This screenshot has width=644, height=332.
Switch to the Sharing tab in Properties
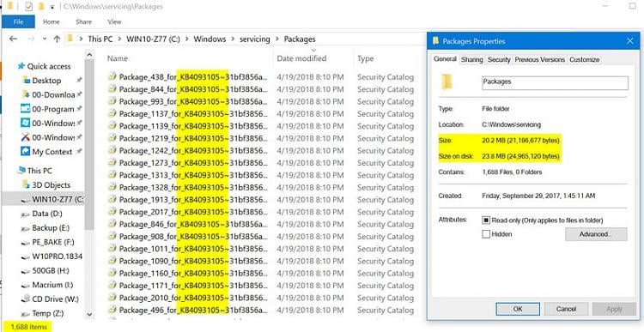(472, 59)
